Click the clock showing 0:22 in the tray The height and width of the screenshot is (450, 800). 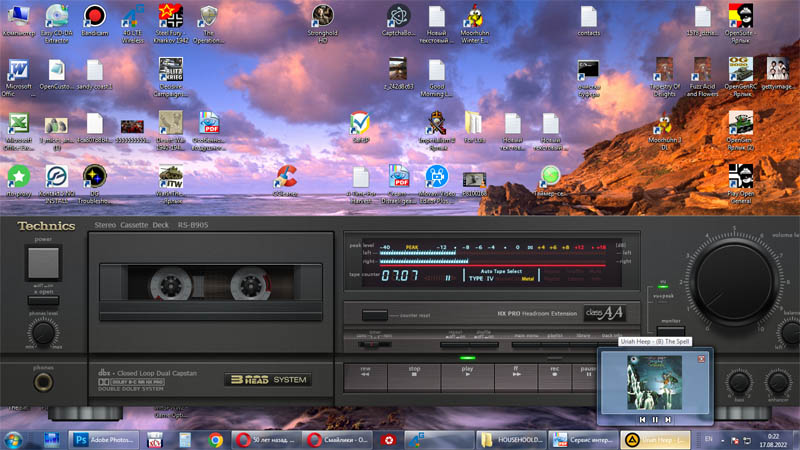[x=773, y=440]
